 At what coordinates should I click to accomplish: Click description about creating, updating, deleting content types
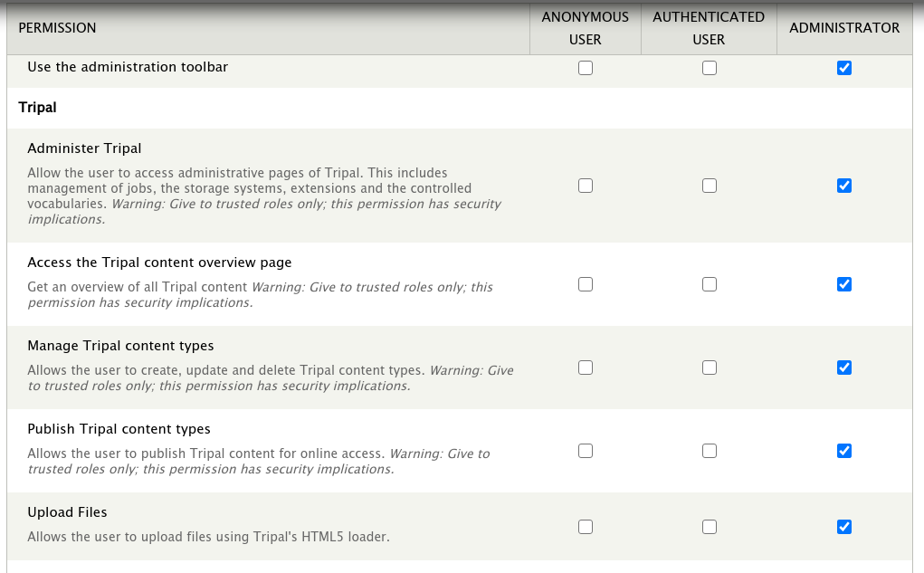(271, 377)
